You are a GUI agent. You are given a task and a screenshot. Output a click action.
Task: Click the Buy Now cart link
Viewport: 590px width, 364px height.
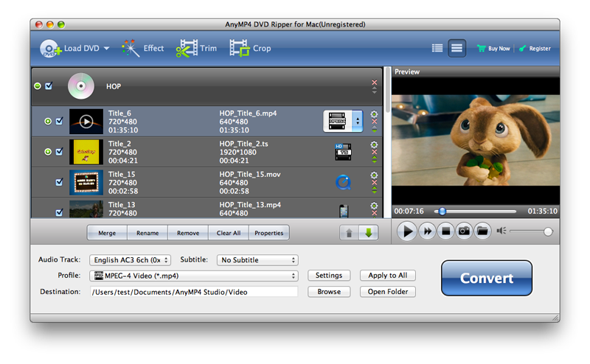click(x=493, y=49)
